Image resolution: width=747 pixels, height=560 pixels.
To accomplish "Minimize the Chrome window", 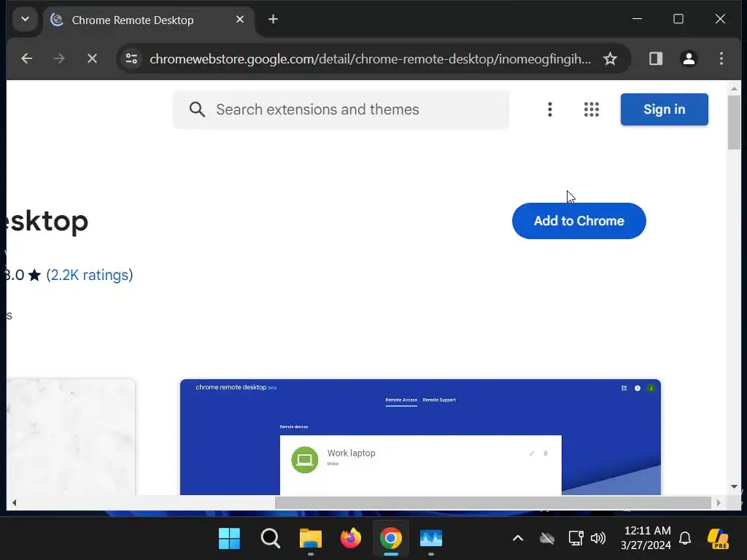I will 637,19.
